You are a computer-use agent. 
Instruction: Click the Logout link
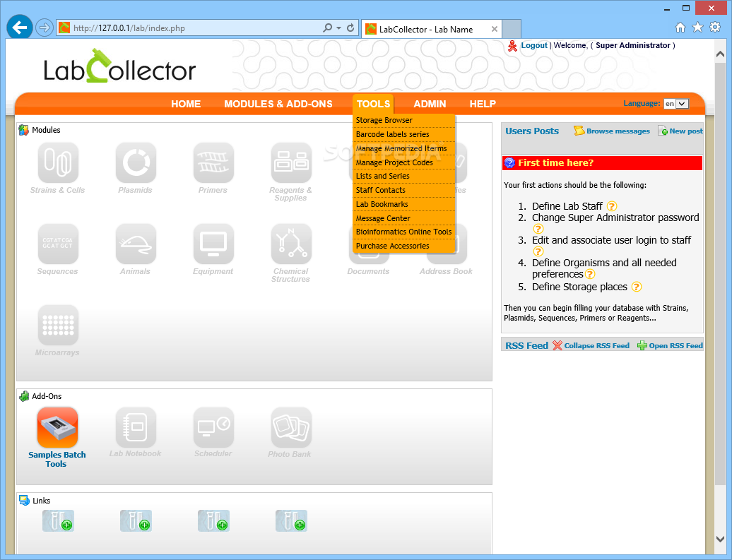(x=534, y=45)
